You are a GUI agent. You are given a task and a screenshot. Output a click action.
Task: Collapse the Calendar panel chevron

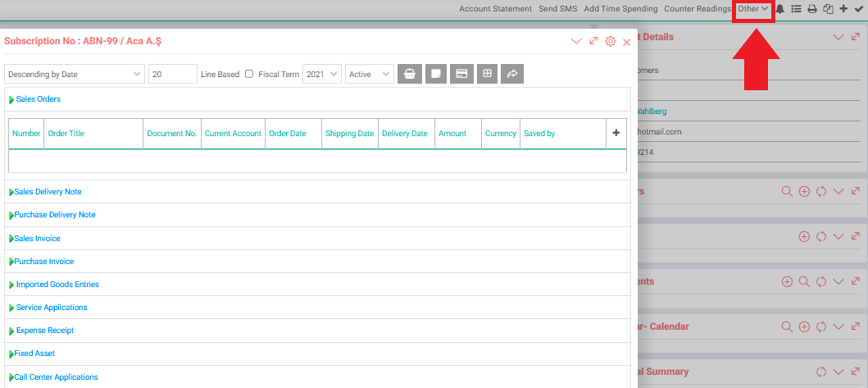pyautogui.click(x=838, y=327)
